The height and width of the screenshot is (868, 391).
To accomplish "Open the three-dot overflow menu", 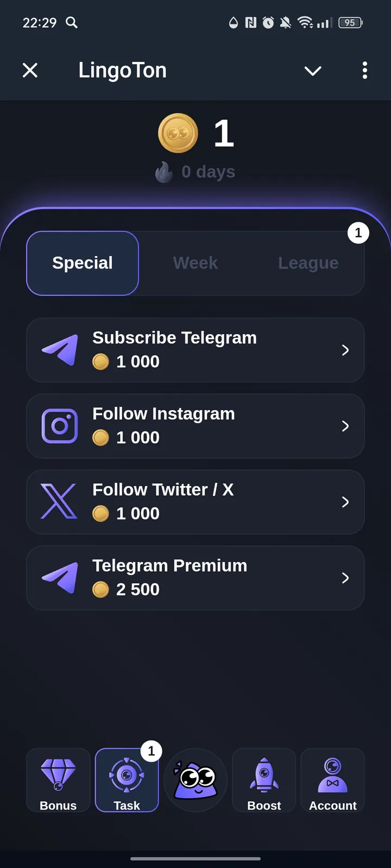I will (x=364, y=71).
